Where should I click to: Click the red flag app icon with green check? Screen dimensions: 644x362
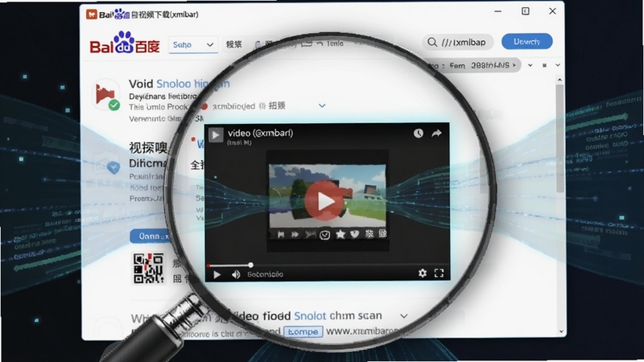[x=106, y=95]
